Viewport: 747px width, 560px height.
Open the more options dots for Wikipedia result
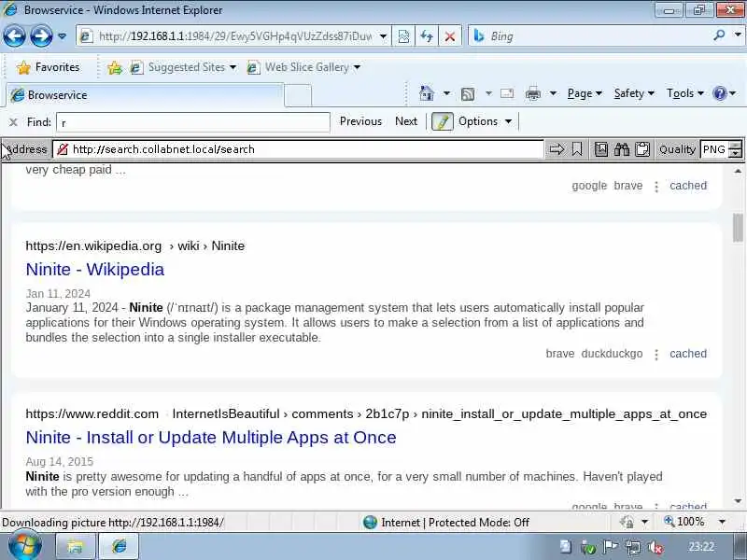pyautogui.click(x=656, y=355)
